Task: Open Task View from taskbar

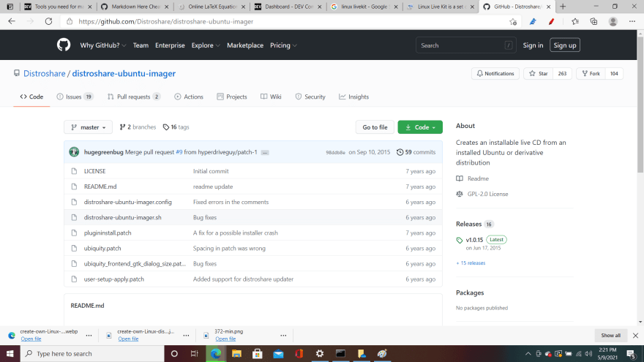Action: [x=195, y=353]
